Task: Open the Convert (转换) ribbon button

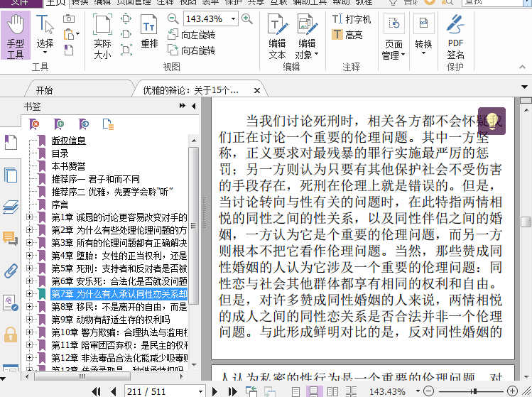Action: (x=423, y=35)
